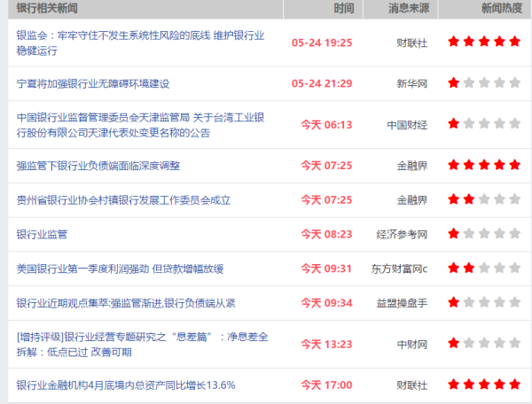The width and height of the screenshot is (532, 404).
Task: Open the 银行业监管 news link
Action: [x=42, y=235]
